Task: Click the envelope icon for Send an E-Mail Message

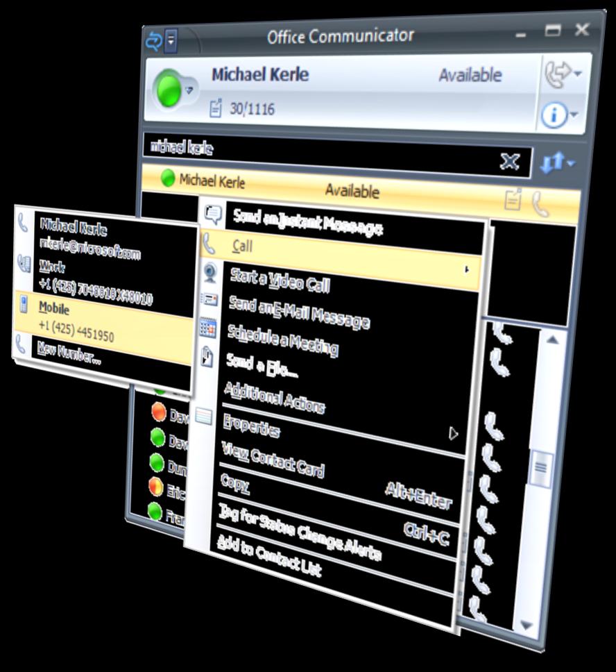Action: (209, 300)
